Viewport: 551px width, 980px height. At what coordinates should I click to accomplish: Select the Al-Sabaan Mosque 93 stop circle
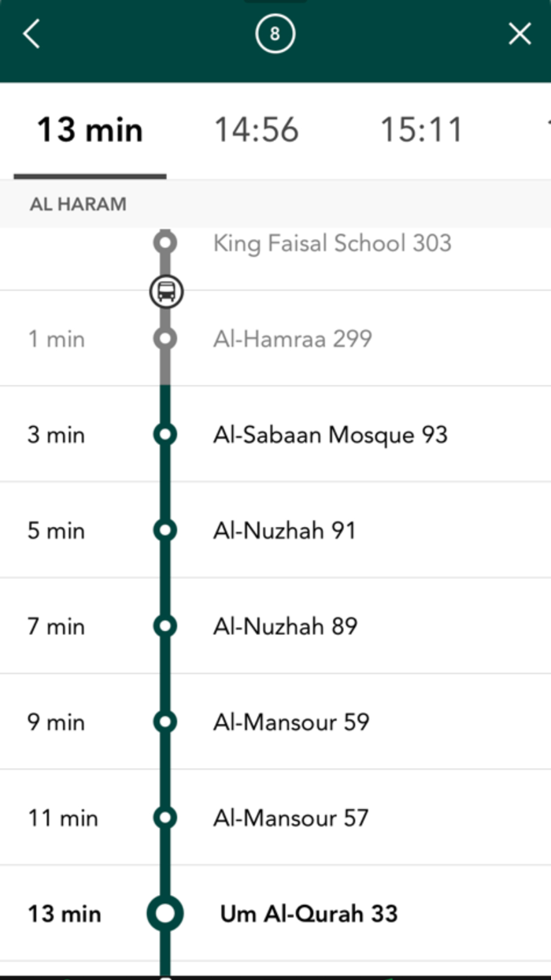pyautogui.click(x=165, y=434)
